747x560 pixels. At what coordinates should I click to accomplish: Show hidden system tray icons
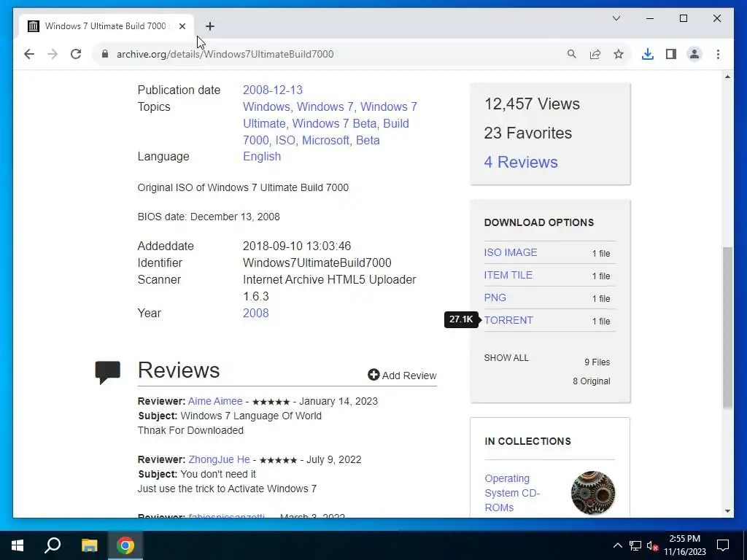click(617, 545)
